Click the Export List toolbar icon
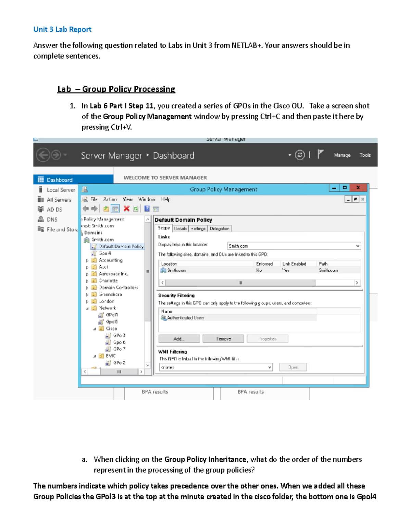The image size is (411, 532). (x=156, y=209)
